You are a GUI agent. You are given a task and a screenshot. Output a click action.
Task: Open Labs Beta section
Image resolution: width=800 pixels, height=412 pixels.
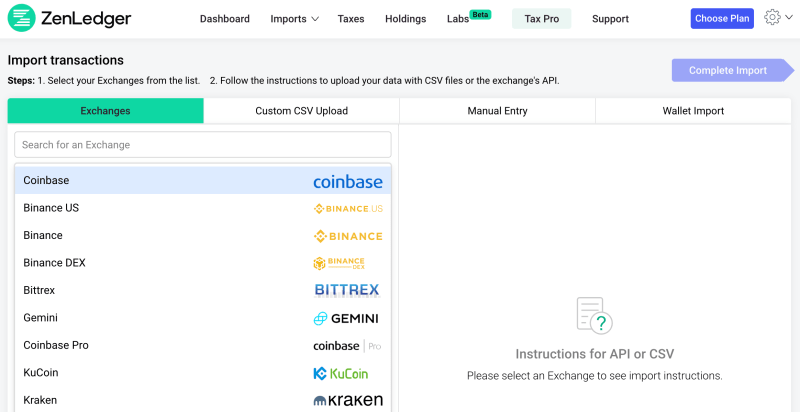pyautogui.click(x=468, y=18)
